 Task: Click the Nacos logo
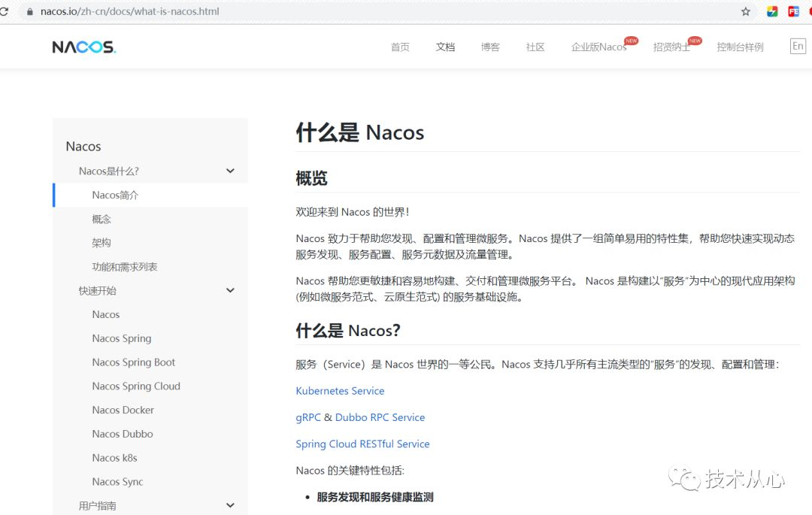point(83,46)
